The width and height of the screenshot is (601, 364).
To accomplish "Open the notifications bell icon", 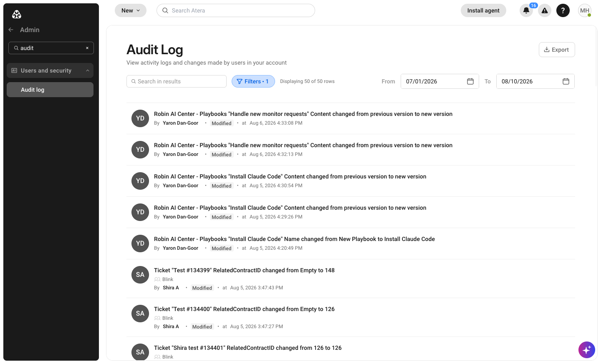I will 526,10.
